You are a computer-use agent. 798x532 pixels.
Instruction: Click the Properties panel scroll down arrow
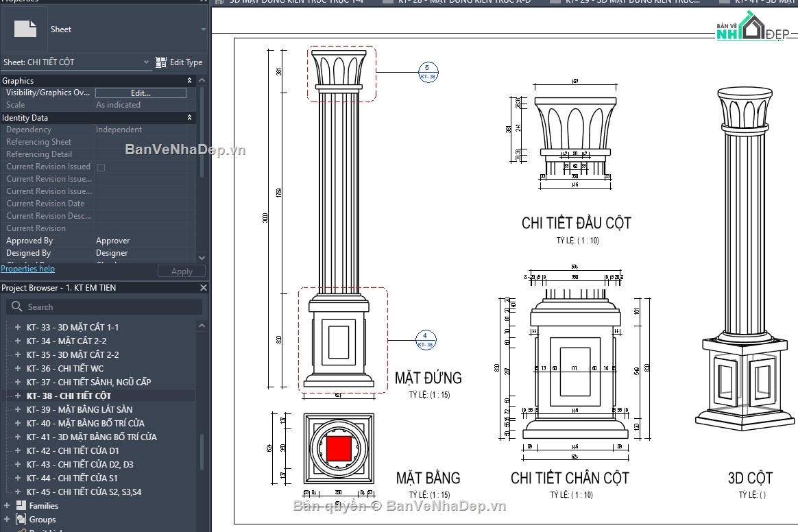(202, 258)
